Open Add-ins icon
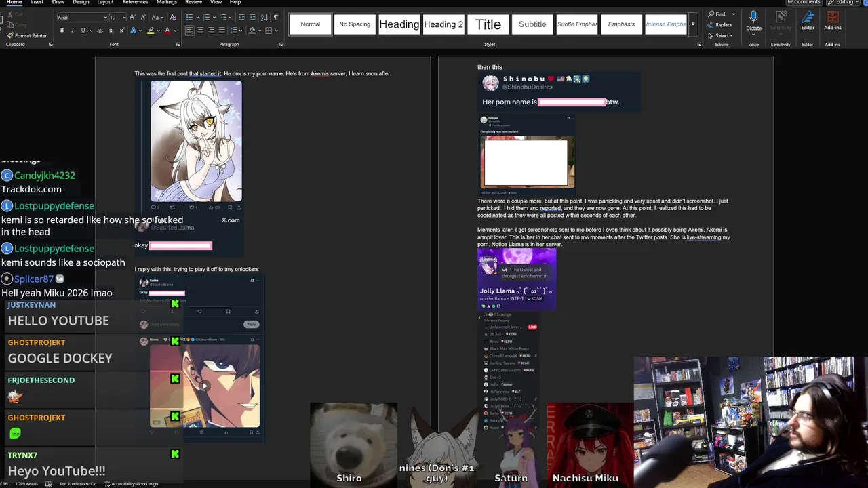868x488 pixels. coord(833,22)
